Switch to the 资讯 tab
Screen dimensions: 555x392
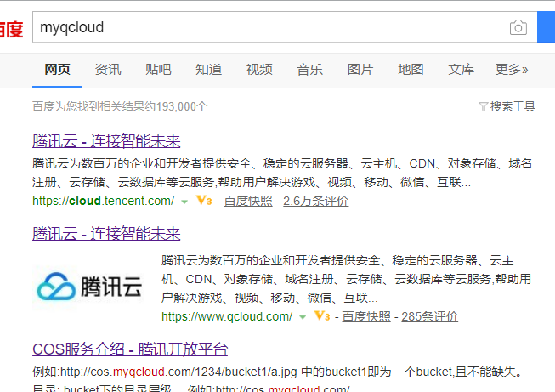(108, 70)
